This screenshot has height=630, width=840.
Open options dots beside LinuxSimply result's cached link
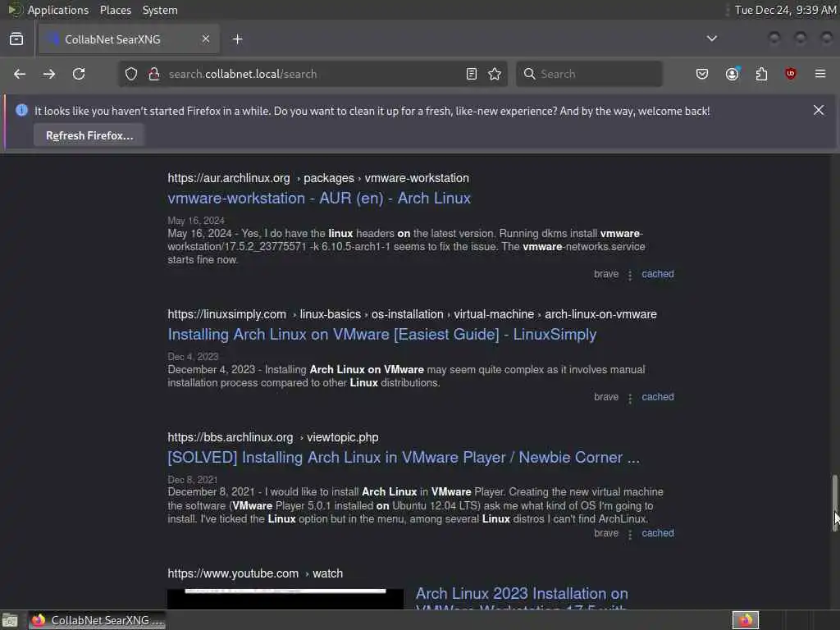[630, 398]
